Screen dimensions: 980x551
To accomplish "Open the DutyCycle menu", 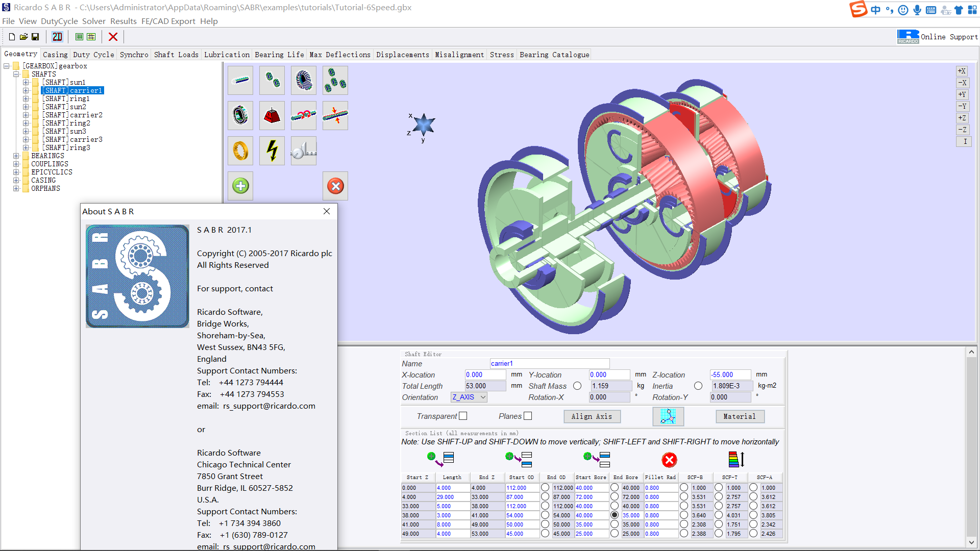I will (59, 21).
